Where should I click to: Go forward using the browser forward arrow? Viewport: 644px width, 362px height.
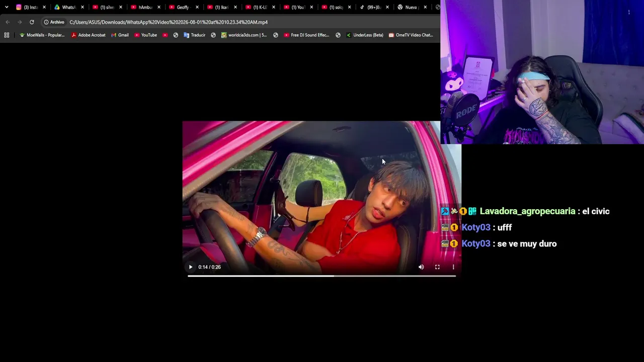point(20,22)
